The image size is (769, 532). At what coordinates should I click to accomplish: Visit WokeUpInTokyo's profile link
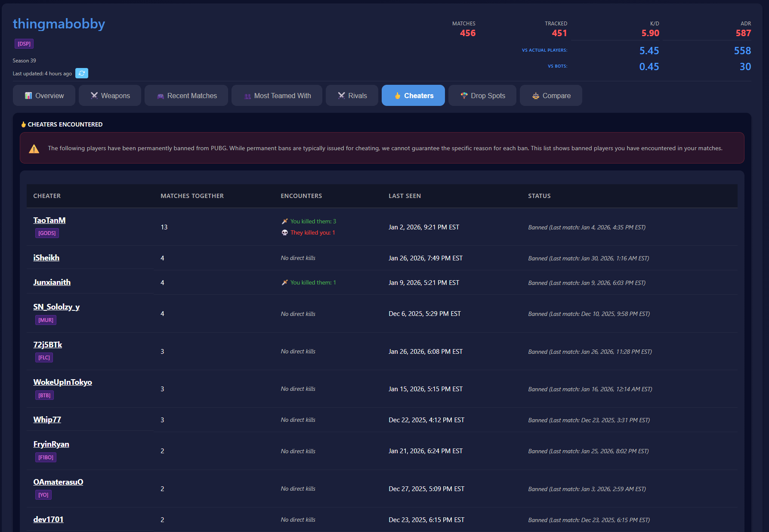click(x=63, y=382)
